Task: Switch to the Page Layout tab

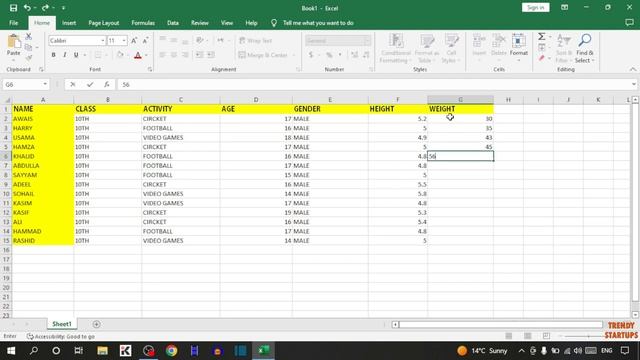Action: point(104,23)
